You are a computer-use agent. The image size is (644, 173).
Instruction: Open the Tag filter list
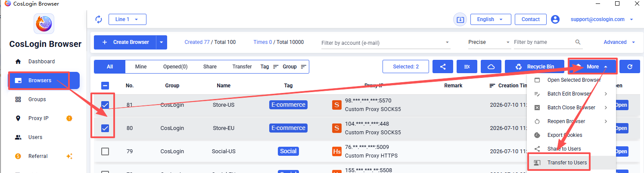270,67
